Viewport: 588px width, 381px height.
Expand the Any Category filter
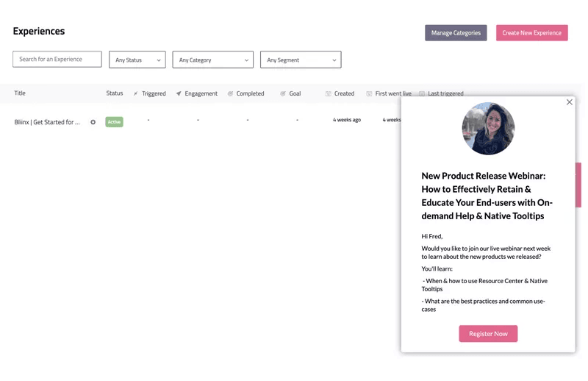212,60
